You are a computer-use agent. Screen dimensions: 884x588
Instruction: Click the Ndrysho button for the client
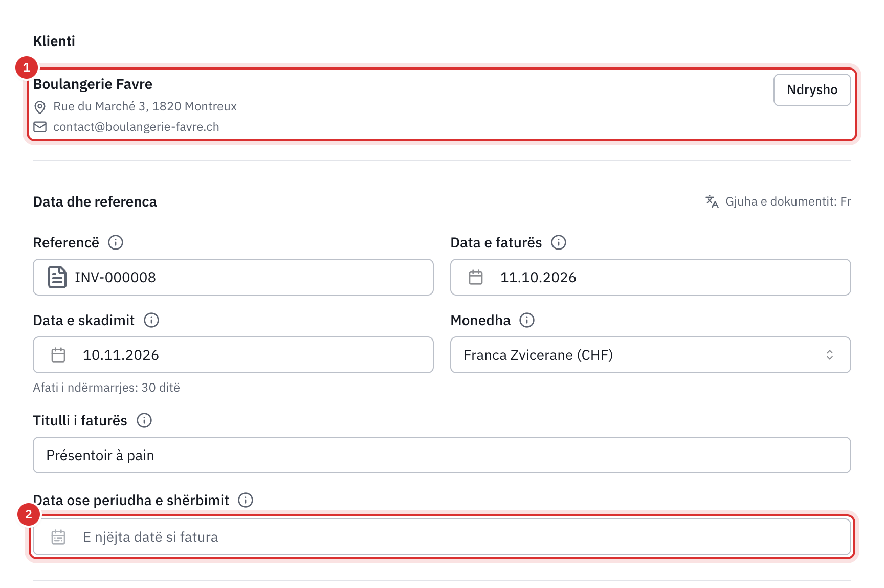(812, 90)
